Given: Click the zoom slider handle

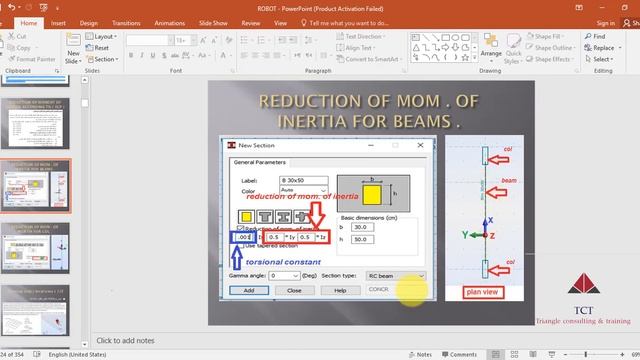Looking at the screenshot, I should point(585,354).
